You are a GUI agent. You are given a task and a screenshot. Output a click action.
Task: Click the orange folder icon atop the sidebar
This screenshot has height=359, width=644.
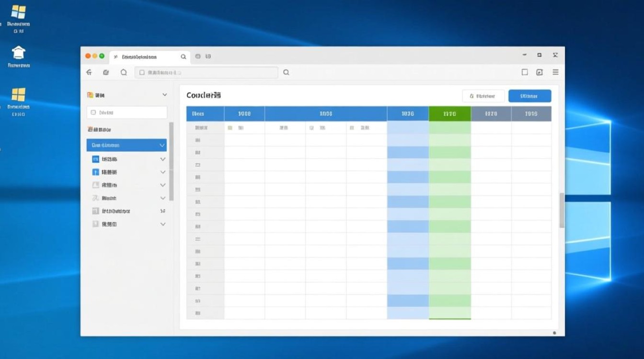(x=90, y=95)
